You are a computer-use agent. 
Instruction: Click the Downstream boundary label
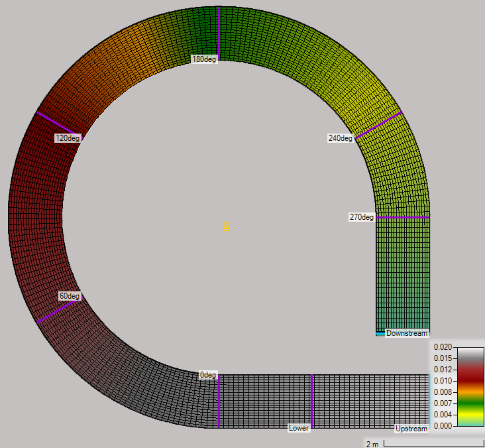407,333
